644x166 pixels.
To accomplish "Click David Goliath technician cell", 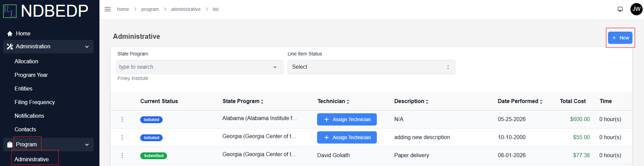I will 333,155.
